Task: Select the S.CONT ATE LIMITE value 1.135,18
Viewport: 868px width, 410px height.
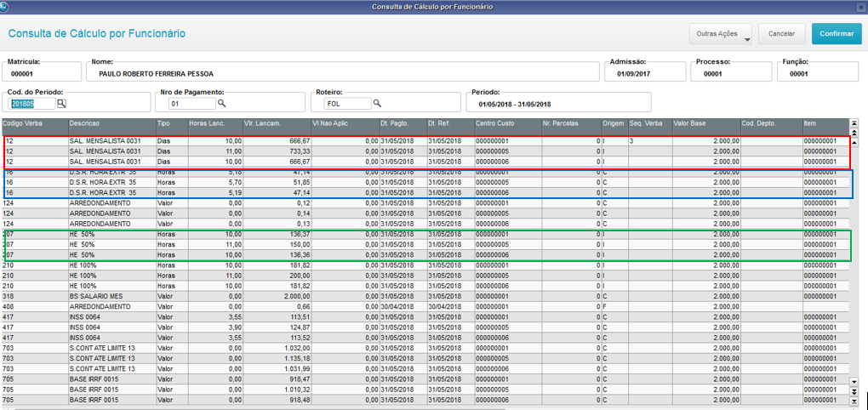Action: tap(277, 359)
